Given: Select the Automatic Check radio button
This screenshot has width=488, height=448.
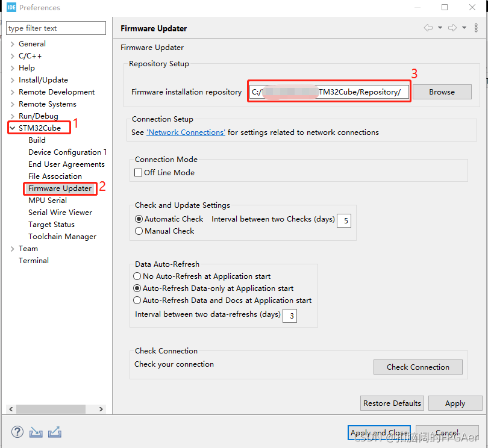Looking at the screenshot, I should (139, 219).
